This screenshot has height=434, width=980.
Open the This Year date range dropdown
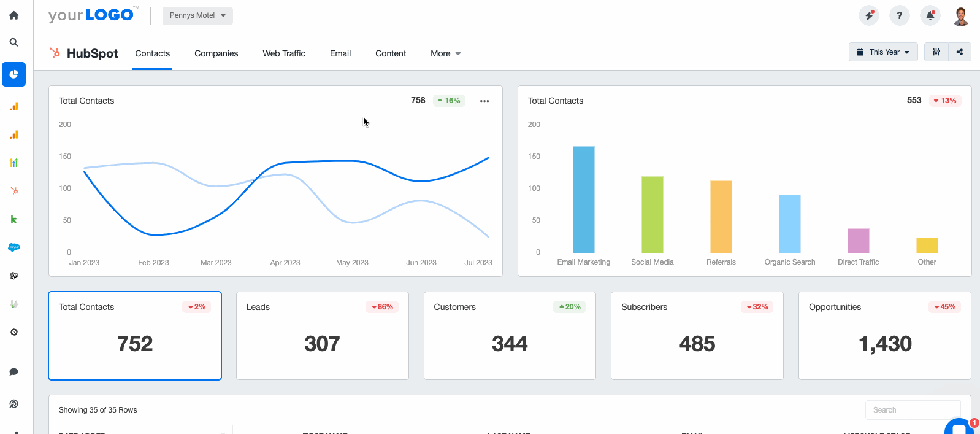point(883,52)
